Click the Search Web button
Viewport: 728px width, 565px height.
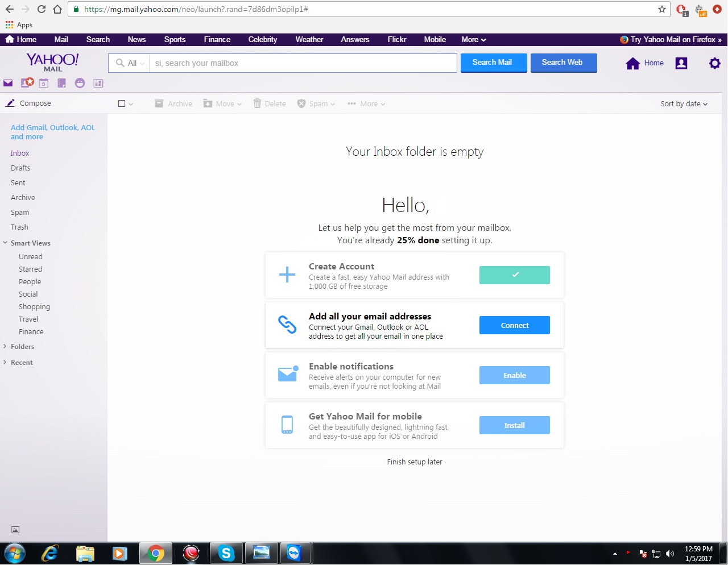[562, 63]
